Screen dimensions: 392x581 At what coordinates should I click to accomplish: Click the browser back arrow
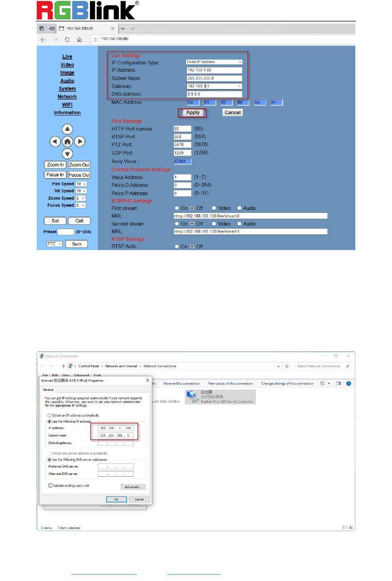[43, 40]
